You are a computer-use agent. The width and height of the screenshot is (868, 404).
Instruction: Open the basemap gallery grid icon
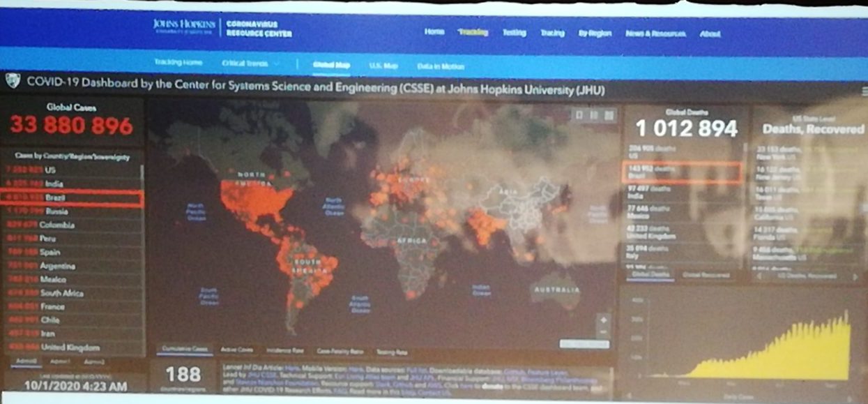(608, 115)
